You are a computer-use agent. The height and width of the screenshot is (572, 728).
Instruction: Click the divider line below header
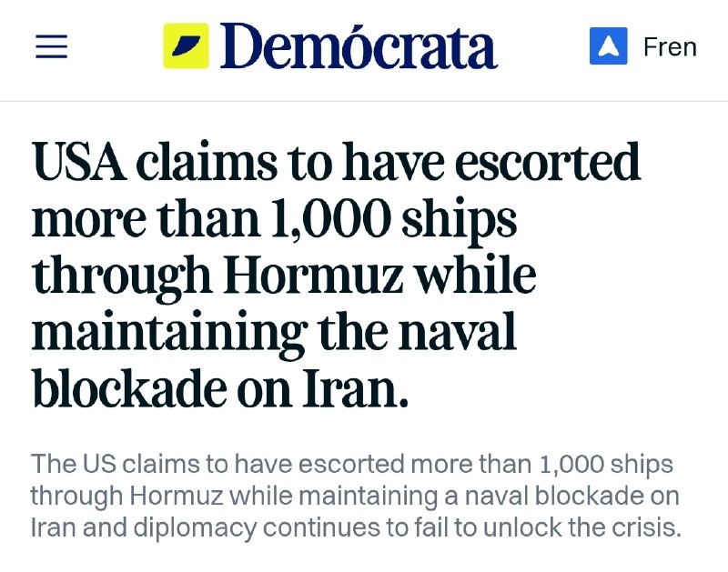coord(364,101)
